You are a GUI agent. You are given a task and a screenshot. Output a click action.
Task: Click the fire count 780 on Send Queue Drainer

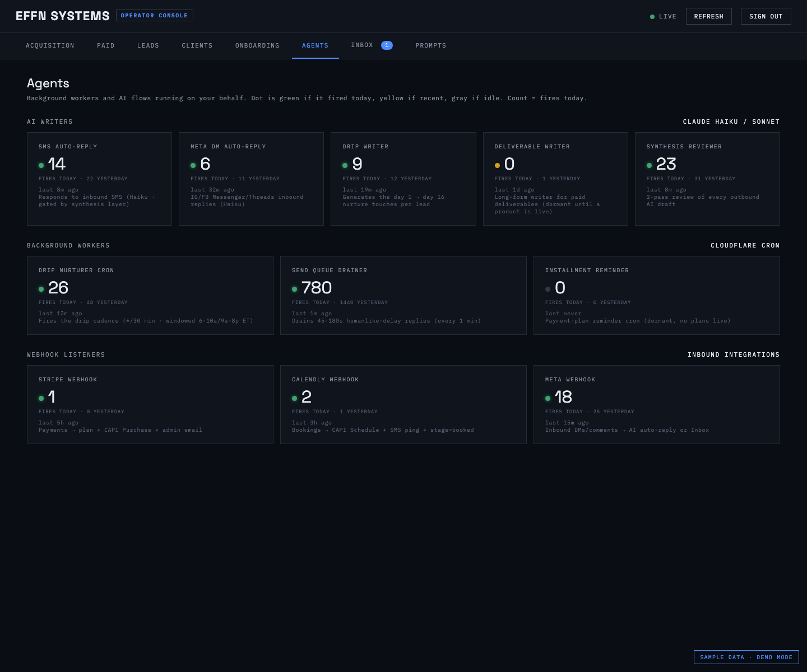[316, 288]
